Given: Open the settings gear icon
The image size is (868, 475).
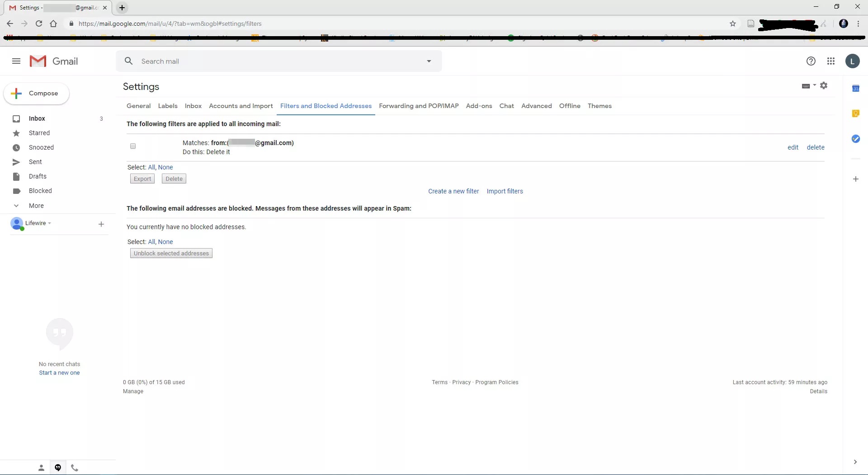Looking at the screenshot, I should (824, 85).
